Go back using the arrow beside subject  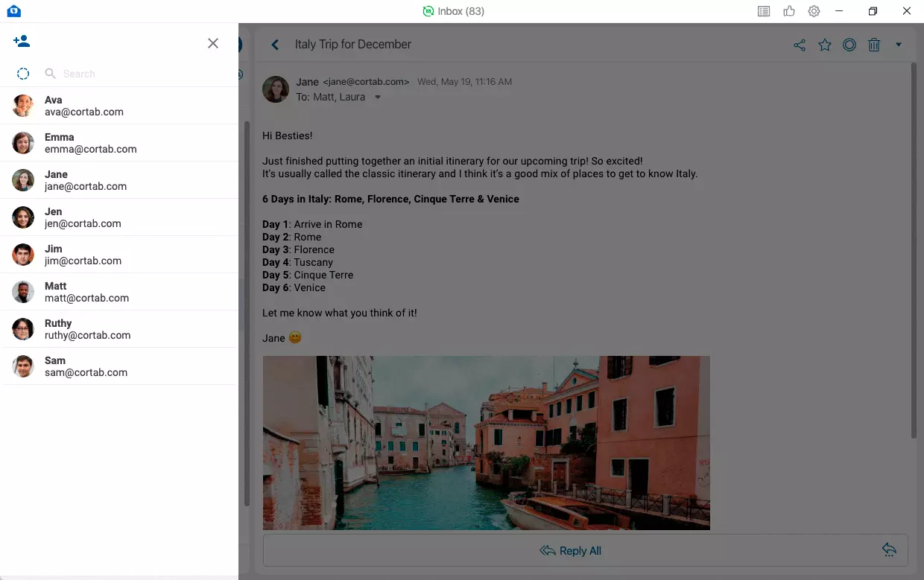(275, 45)
